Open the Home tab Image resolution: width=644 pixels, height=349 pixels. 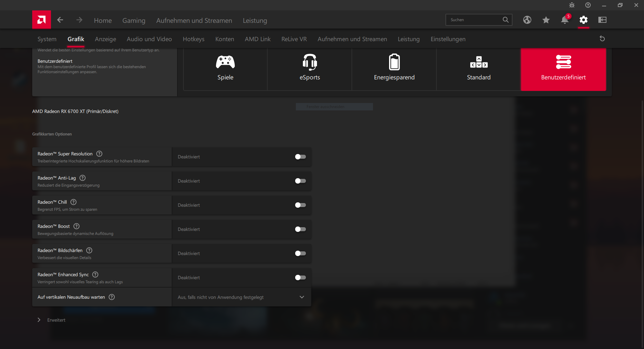point(103,20)
